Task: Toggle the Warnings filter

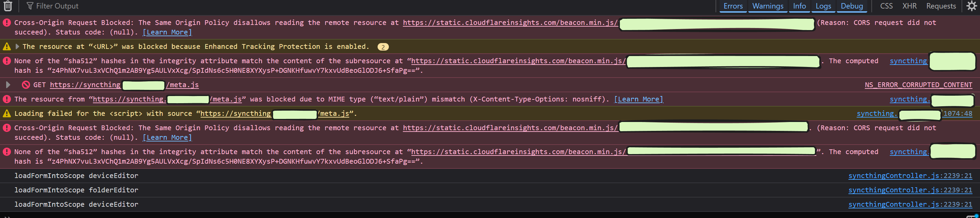Action: pos(767,6)
